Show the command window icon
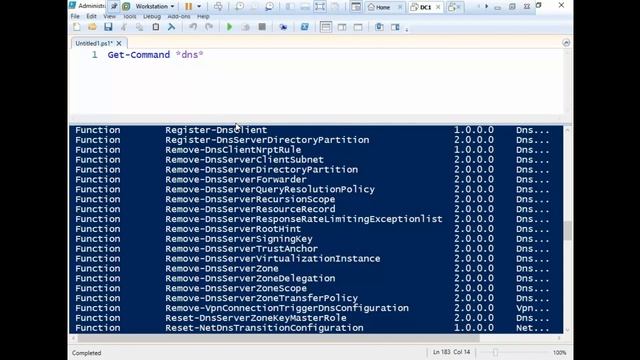The height and width of the screenshot is (360, 640). pos(379,27)
